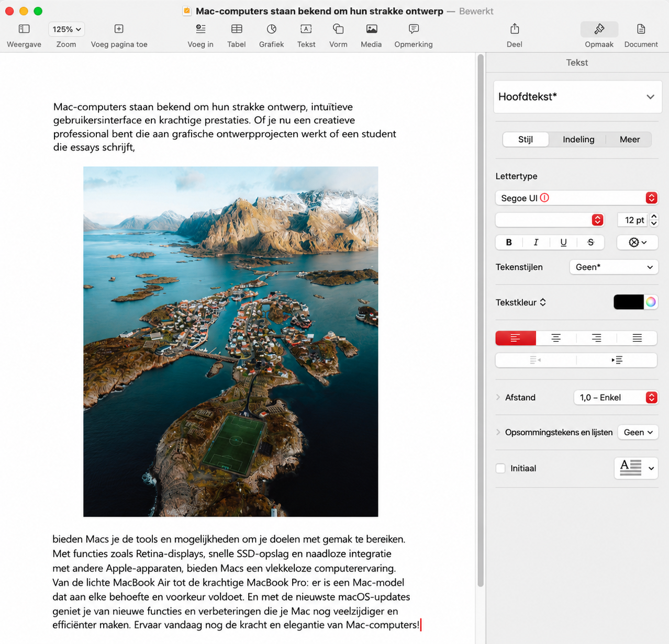
Task: Insert a table with Tabel icon
Action: tap(237, 29)
